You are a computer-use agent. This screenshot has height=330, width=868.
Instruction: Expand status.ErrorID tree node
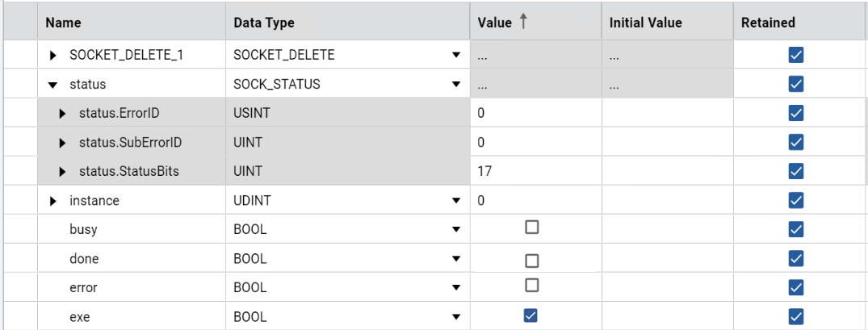tap(63, 114)
